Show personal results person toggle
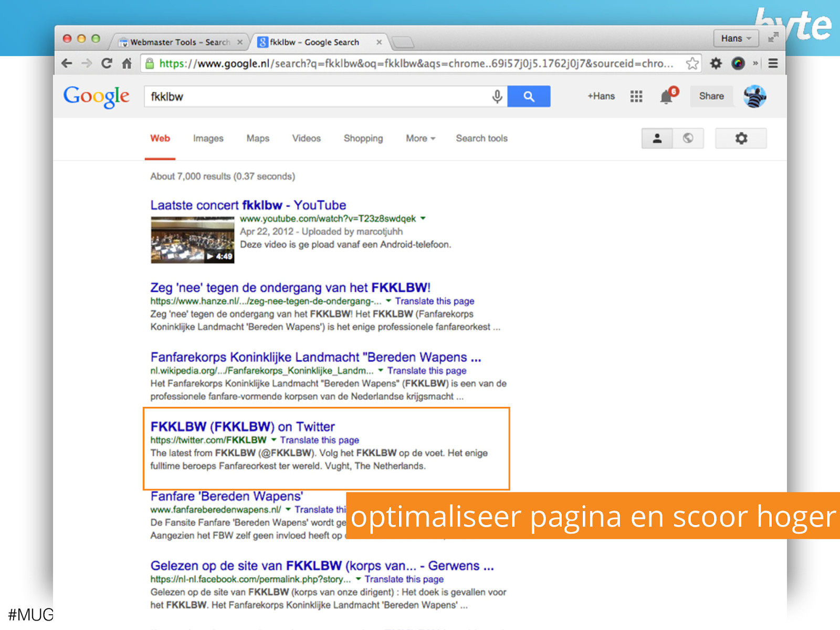Screen dimensions: 840x630 click(x=657, y=139)
